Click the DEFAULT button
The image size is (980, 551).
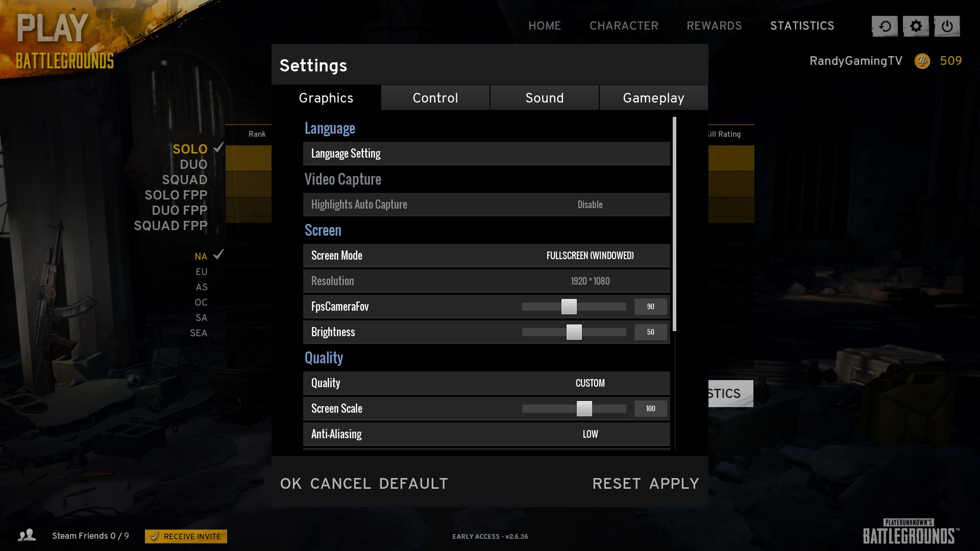(413, 484)
